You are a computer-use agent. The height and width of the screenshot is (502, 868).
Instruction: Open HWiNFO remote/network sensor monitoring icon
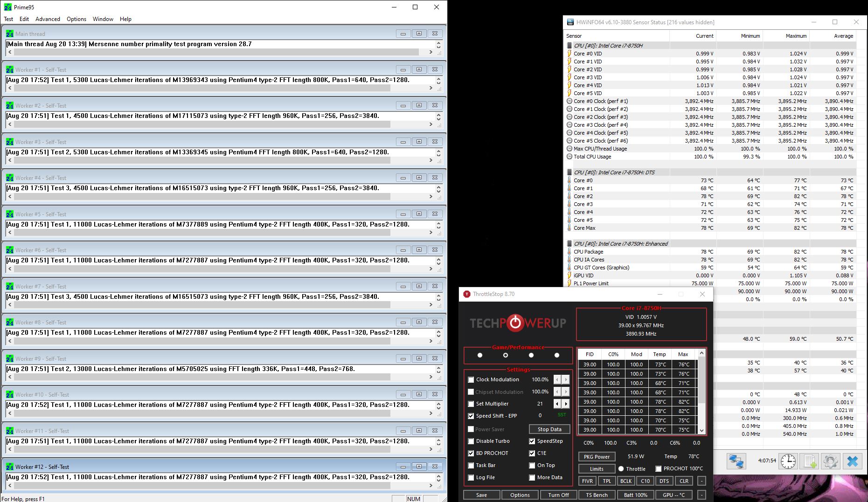pyautogui.click(x=736, y=461)
